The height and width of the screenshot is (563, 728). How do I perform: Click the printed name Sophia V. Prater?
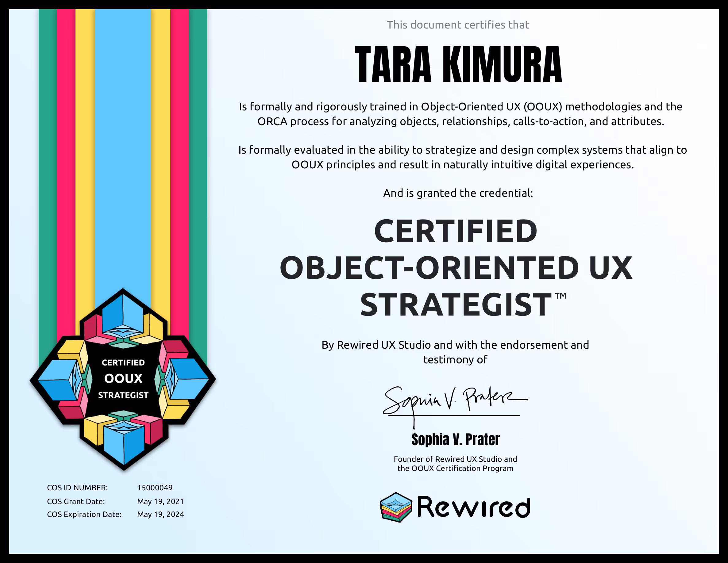455,439
